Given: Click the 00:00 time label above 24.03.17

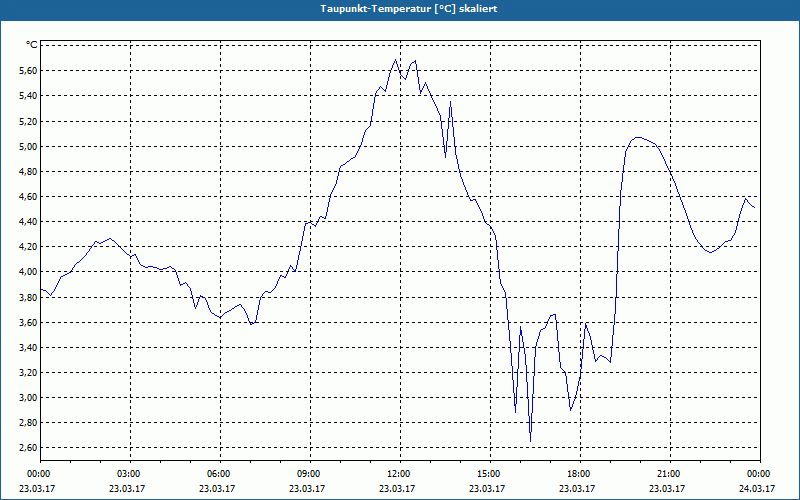Looking at the screenshot, I should point(760,474).
